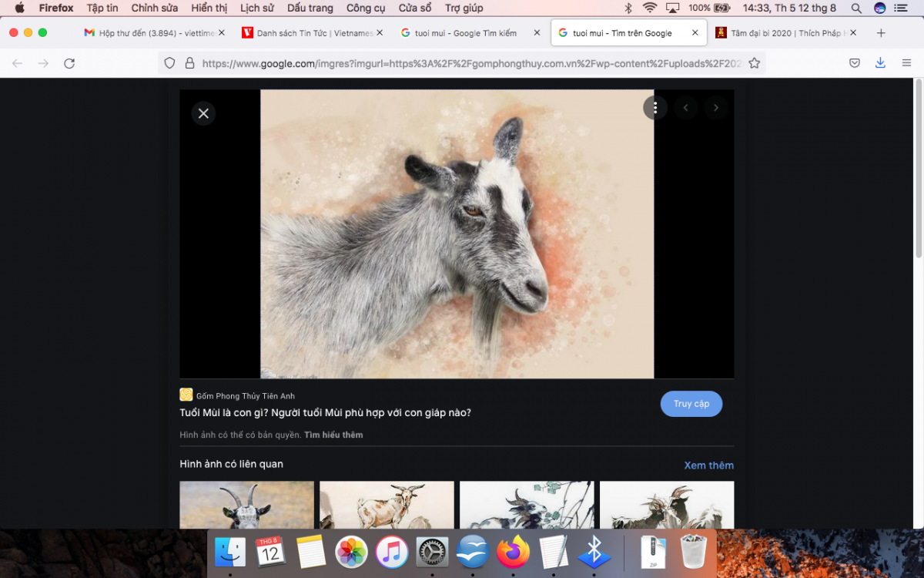Open the three-dot image options menu

654,108
